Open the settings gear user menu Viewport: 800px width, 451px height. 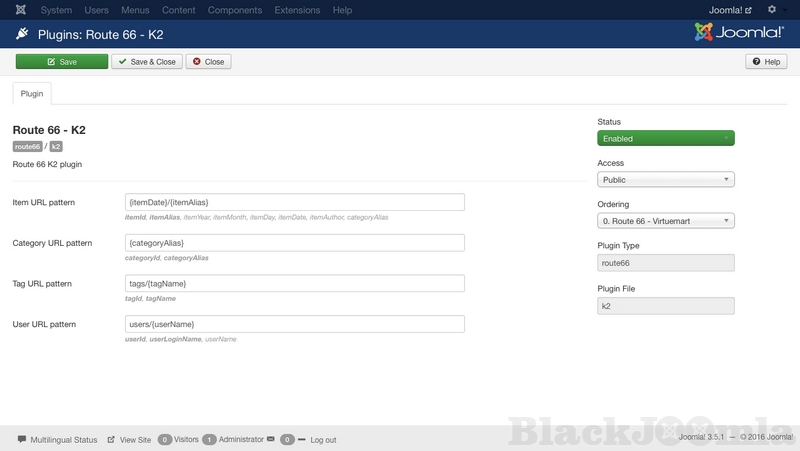click(772, 10)
